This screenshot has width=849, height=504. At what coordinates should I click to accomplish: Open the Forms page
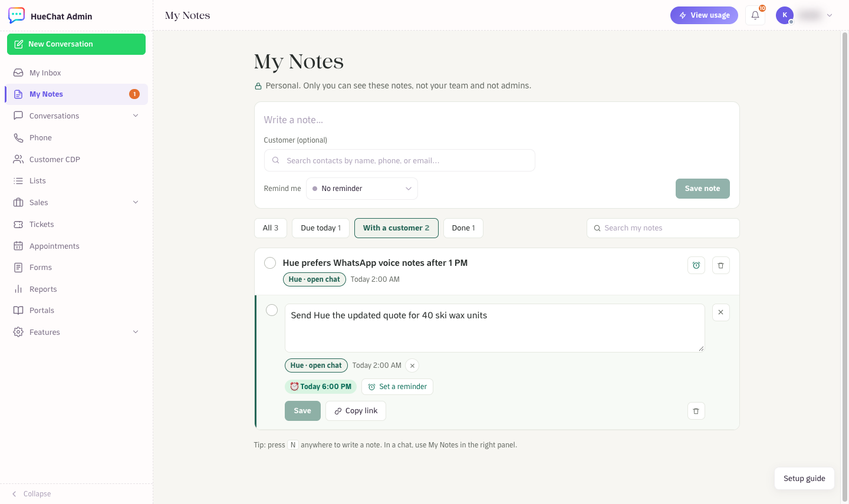click(x=76, y=267)
